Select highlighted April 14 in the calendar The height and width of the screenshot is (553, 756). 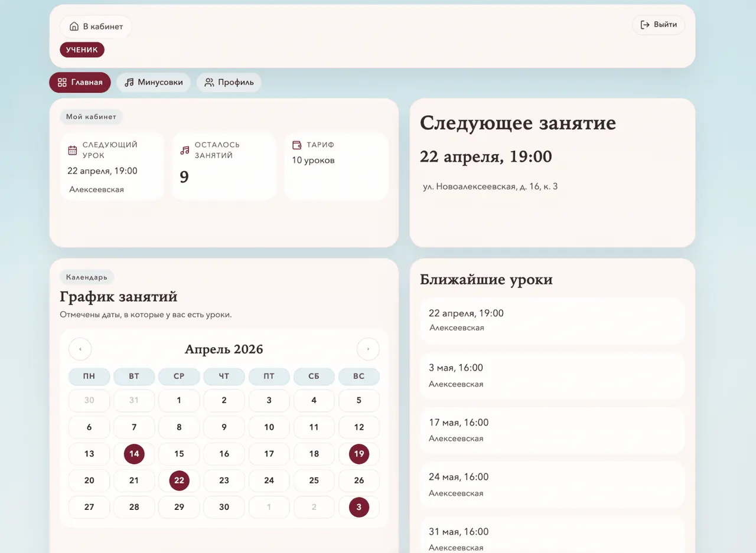coord(134,454)
